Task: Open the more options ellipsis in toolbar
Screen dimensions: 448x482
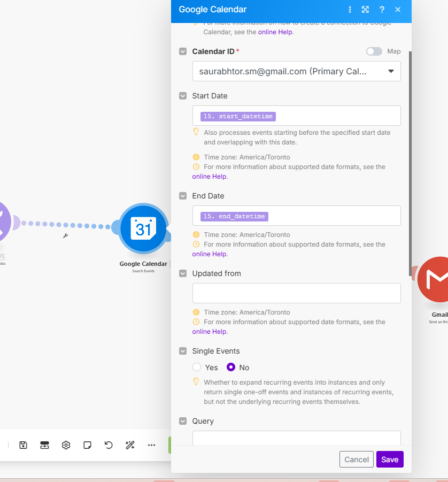Action: (151, 445)
